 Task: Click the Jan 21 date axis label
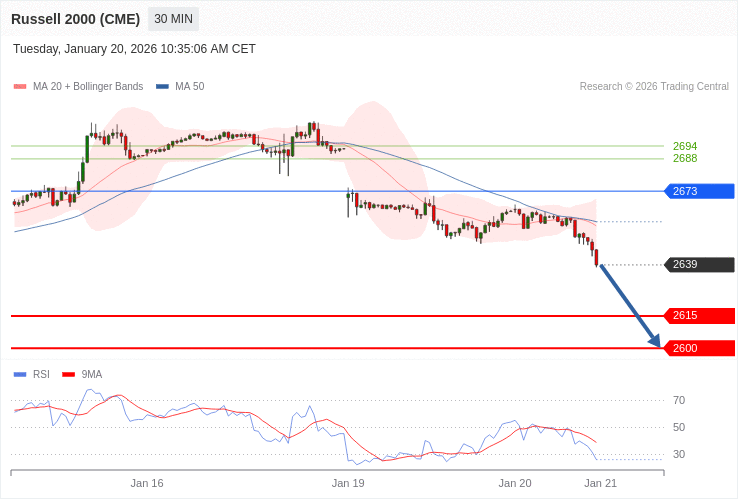point(601,484)
